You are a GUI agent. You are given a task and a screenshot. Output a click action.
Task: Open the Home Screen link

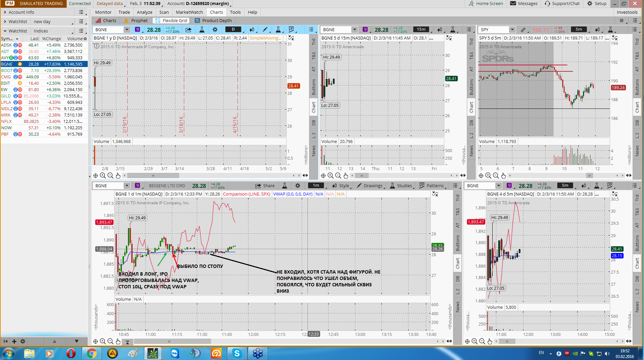tap(486, 3)
